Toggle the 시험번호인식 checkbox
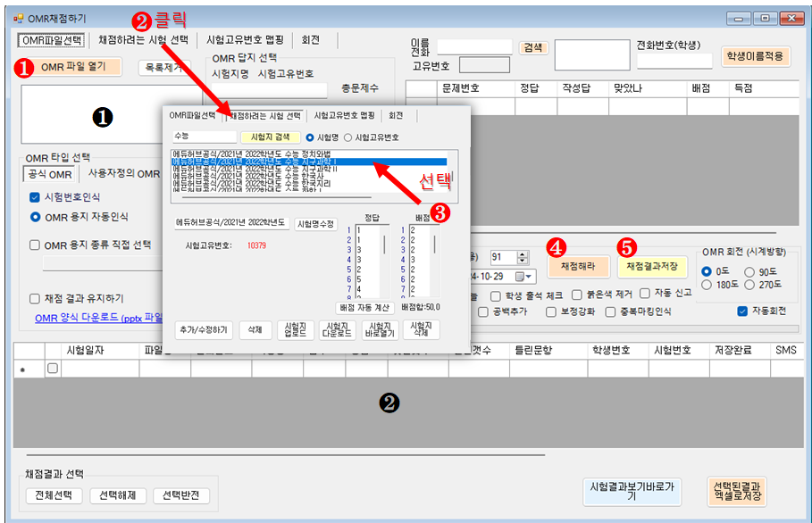 (x=35, y=197)
